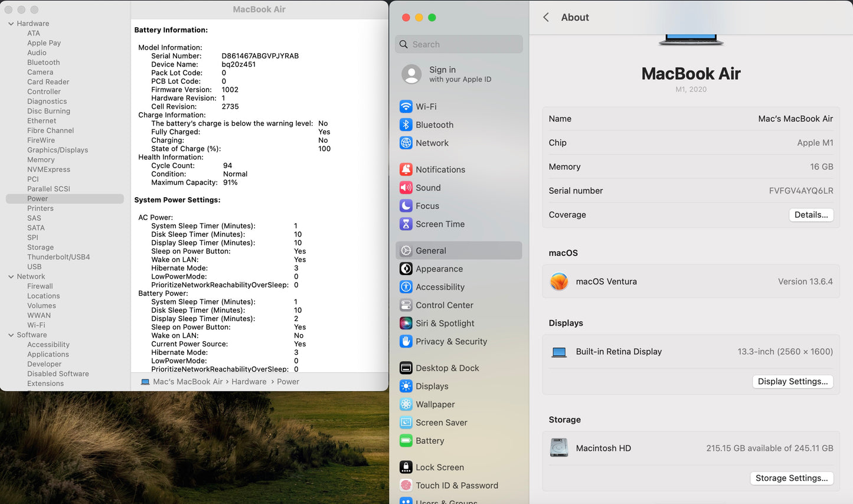
Task: Open Display Settings button
Action: [x=792, y=382]
